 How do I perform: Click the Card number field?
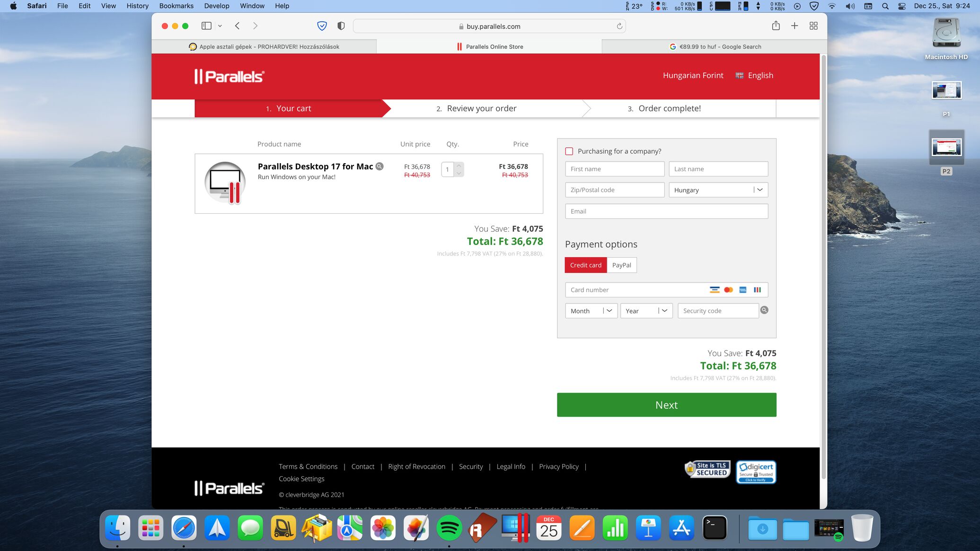point(666,290)
